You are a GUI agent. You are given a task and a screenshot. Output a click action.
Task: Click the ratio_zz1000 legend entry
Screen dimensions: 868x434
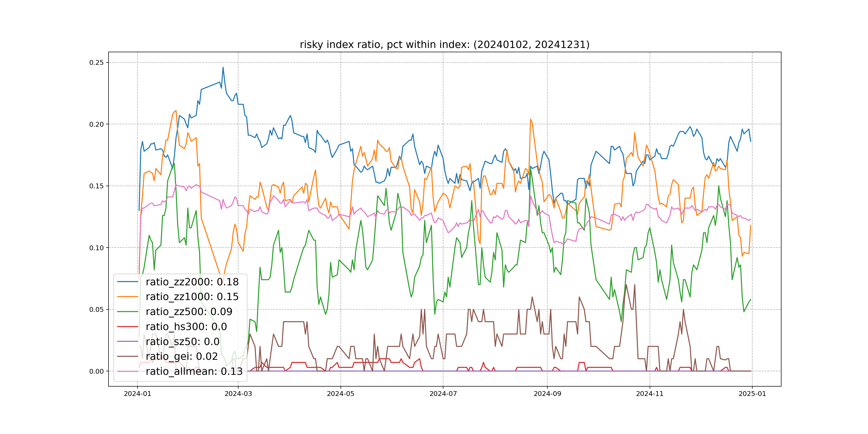pyautogui.click(x=192, y=297)
